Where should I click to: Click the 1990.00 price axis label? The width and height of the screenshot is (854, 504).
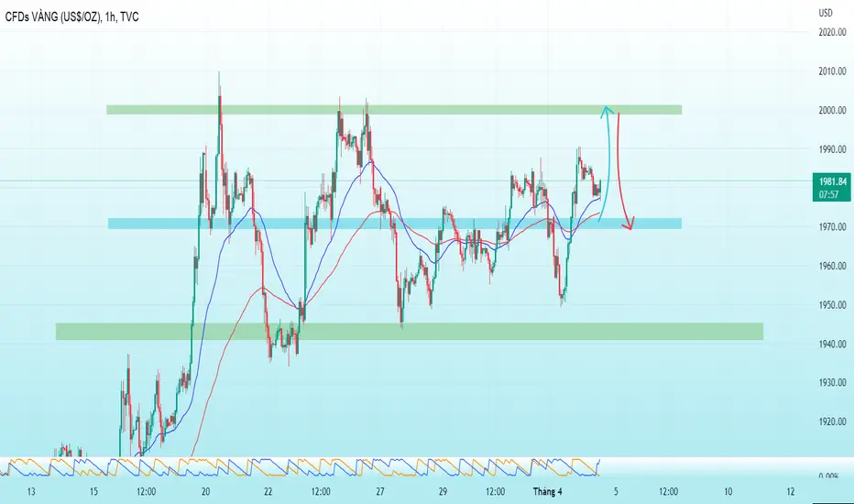(832, 148)
